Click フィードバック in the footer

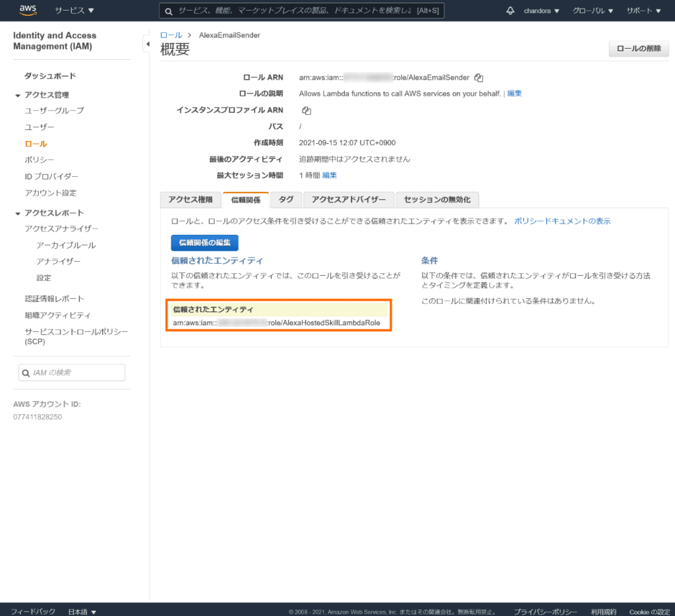33,611
